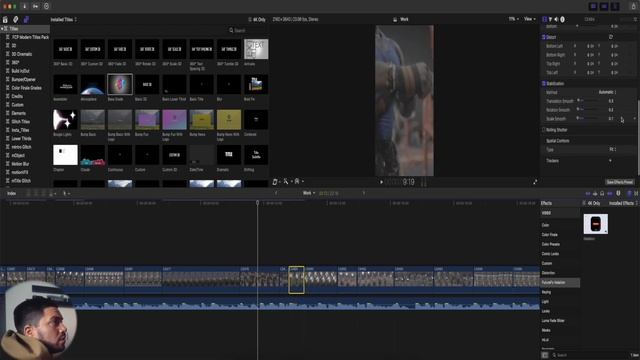Toggle the inspector panel layout button
The image size is (640, 360).
tap(615, 6)
